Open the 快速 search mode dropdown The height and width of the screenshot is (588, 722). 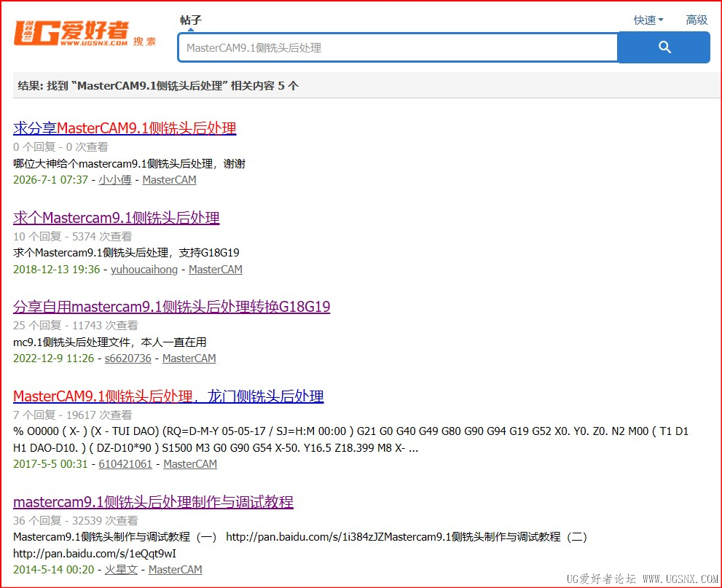pyautogui.click(x=648, y=20)
